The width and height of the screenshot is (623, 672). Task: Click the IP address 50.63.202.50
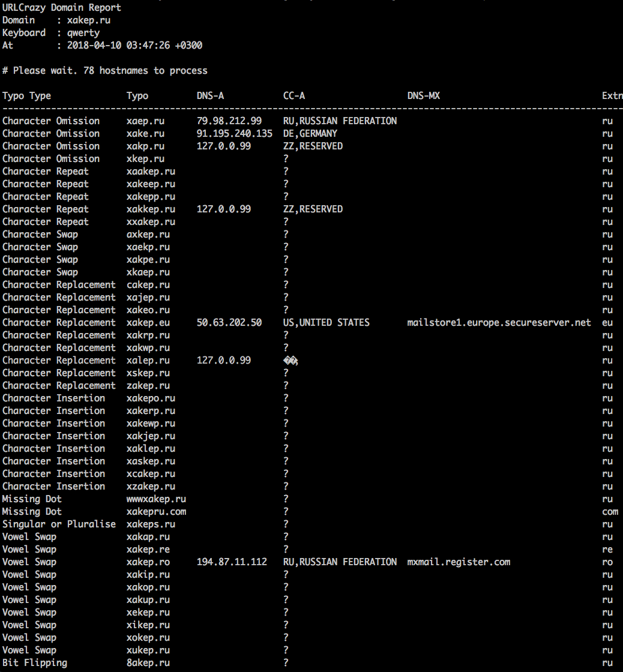pos(229,322)
